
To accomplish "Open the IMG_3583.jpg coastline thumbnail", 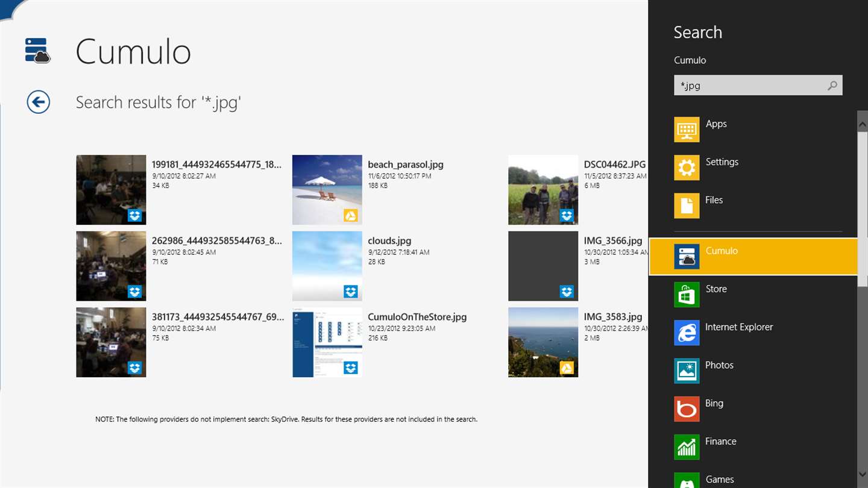I will [x=543, y=342].
